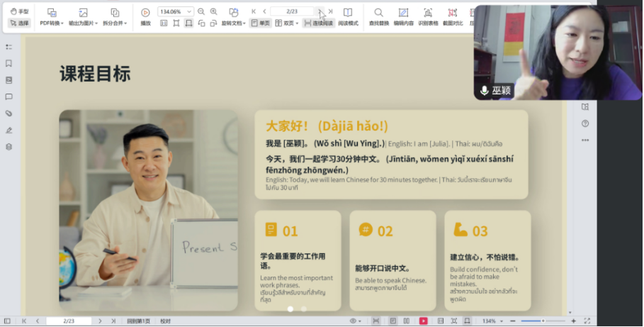Open the layers panel in left sidebar
This screenshot has width=644, height=327.
[x=9, y=147]
